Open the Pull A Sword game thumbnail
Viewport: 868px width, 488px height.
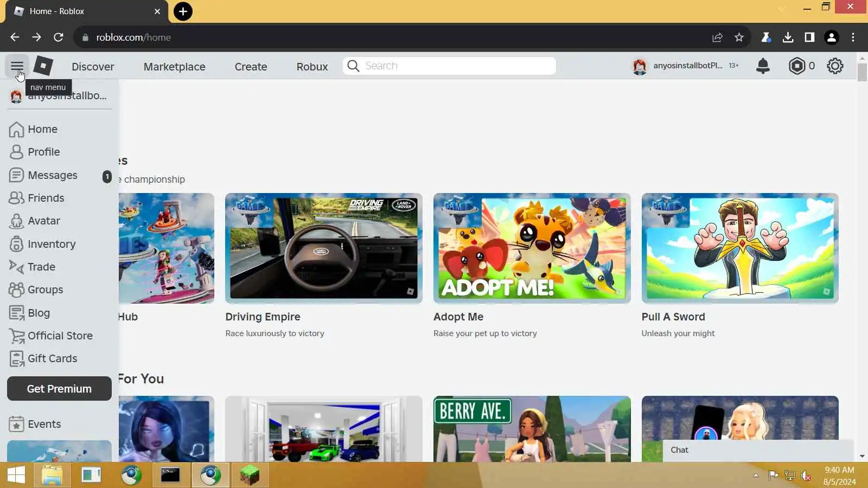coord(740,248)
